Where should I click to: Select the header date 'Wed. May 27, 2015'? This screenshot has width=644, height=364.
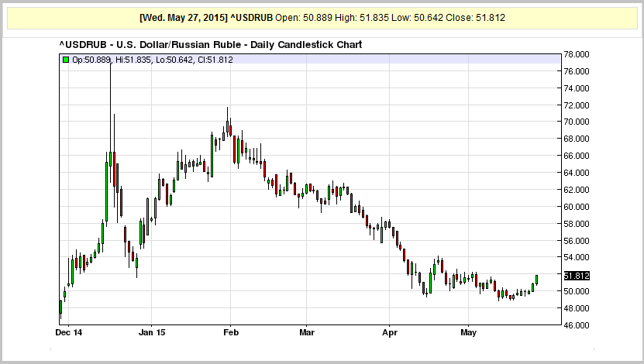coord(184,18)
